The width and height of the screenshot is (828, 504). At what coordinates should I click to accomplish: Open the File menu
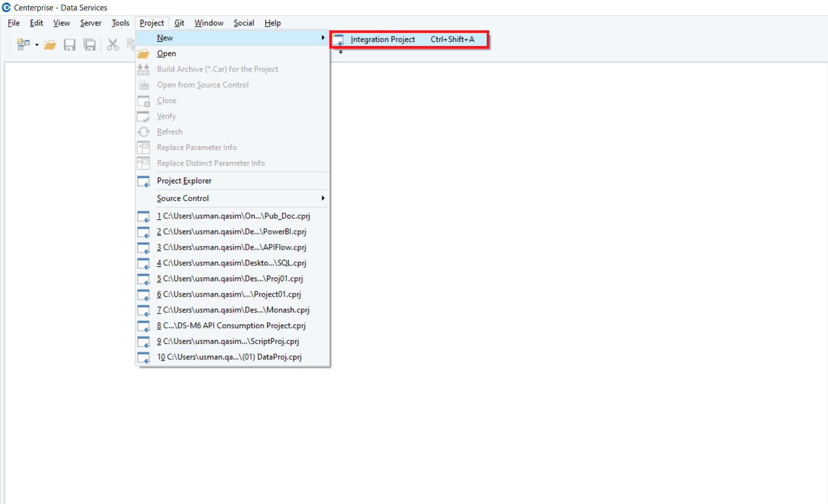(14, 23)
